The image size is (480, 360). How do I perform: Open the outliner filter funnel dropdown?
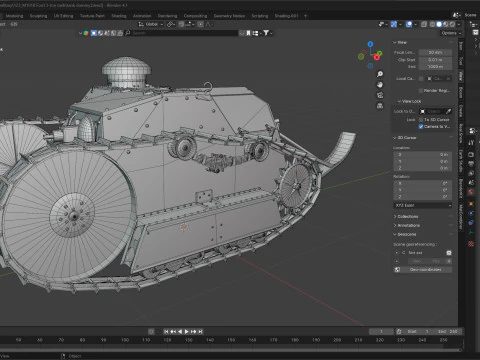[x=267, y=33]
